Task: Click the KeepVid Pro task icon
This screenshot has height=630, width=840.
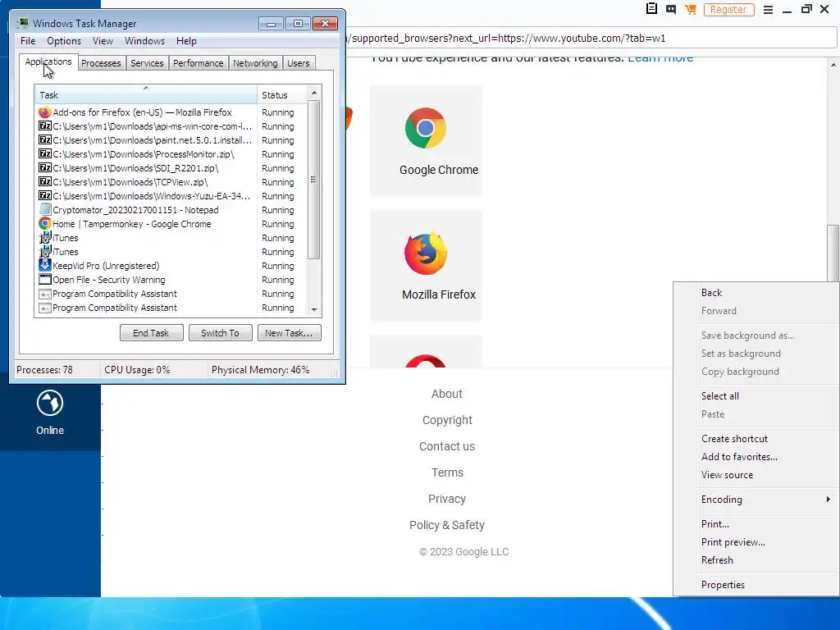Action: click(x=45, y=266)
